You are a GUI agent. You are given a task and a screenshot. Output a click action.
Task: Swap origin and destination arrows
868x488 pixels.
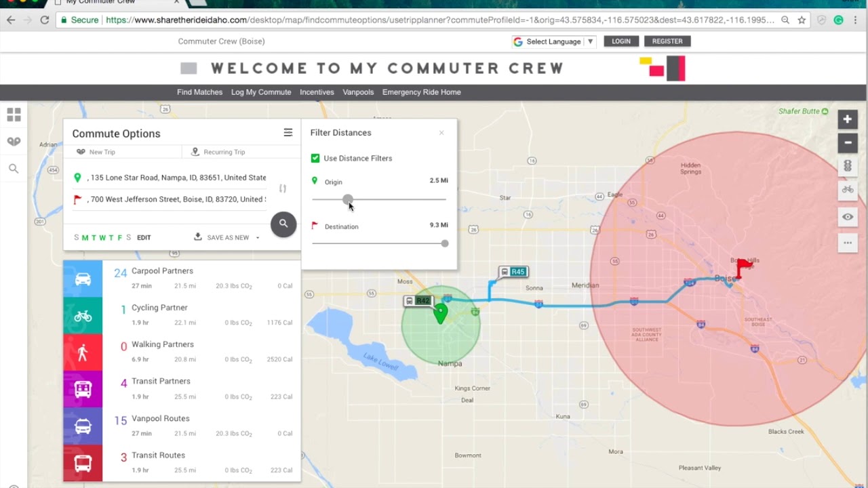click(x=283, y=188)
